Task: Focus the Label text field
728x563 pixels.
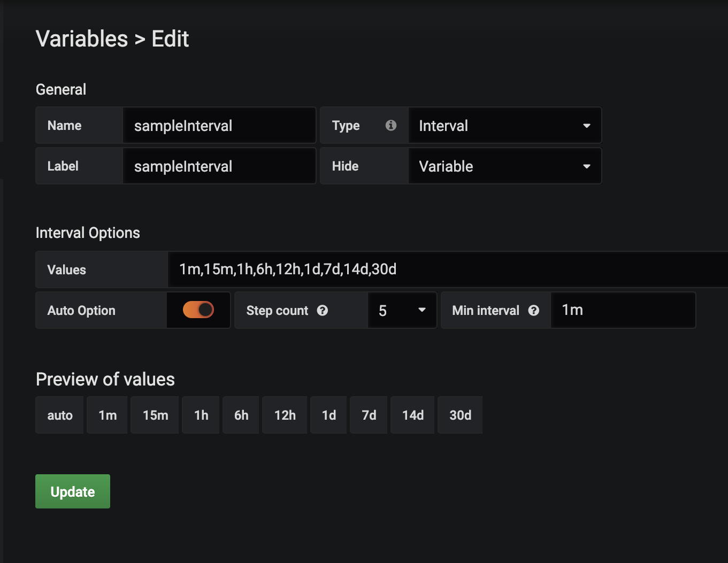Action: (x=219, y=166)
